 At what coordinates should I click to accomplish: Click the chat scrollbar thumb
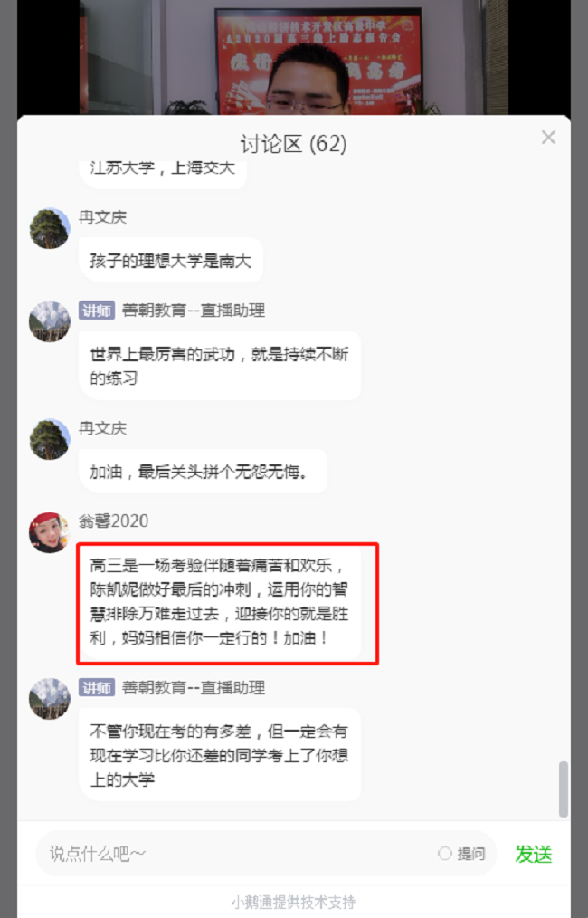click(563, 789)
